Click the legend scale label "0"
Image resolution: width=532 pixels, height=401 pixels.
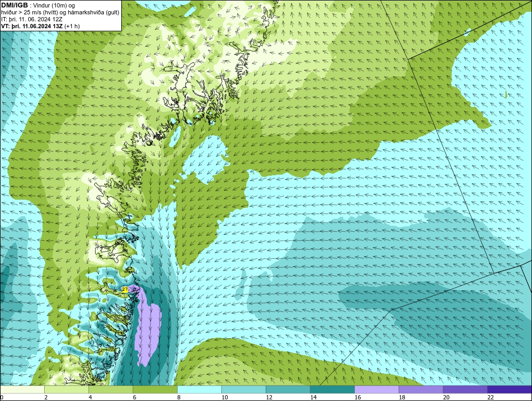click(x=2, y=397)
